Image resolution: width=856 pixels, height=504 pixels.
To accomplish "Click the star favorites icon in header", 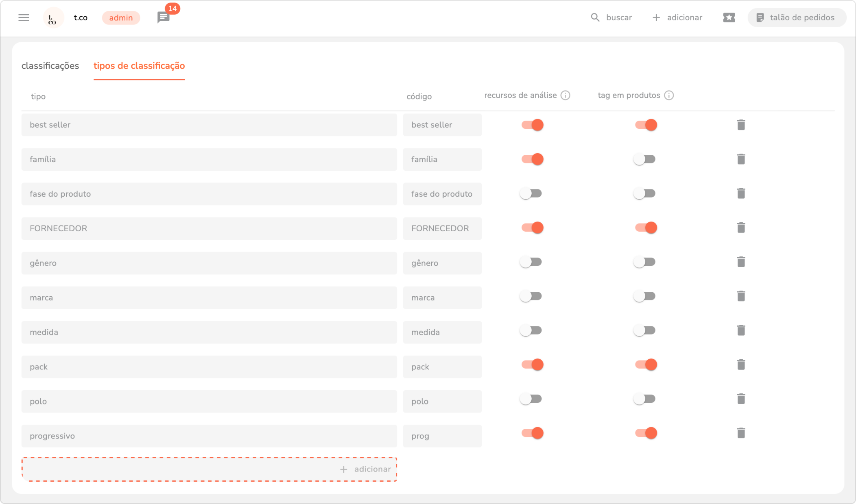I will 729,17.
